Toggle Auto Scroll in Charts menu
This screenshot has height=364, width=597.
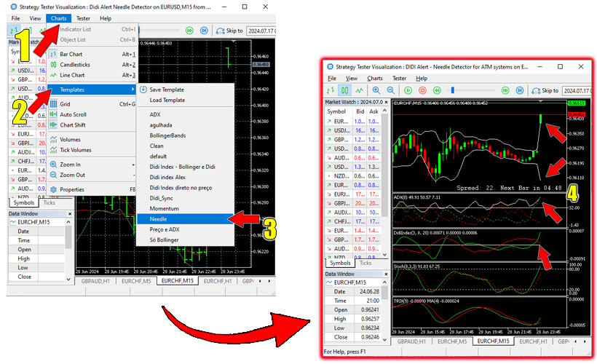pyautogui.click(x=92, y=114)
